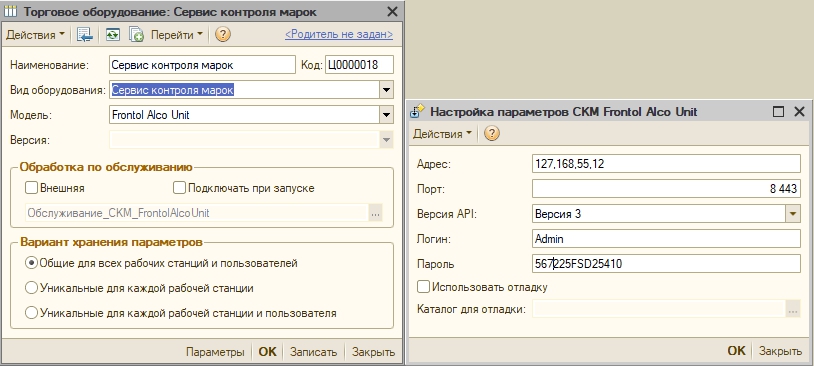Open Действия menu in CKM settings window
This screenshot has height=366, width=814.
pyautogui.click(x=442, y=133)
